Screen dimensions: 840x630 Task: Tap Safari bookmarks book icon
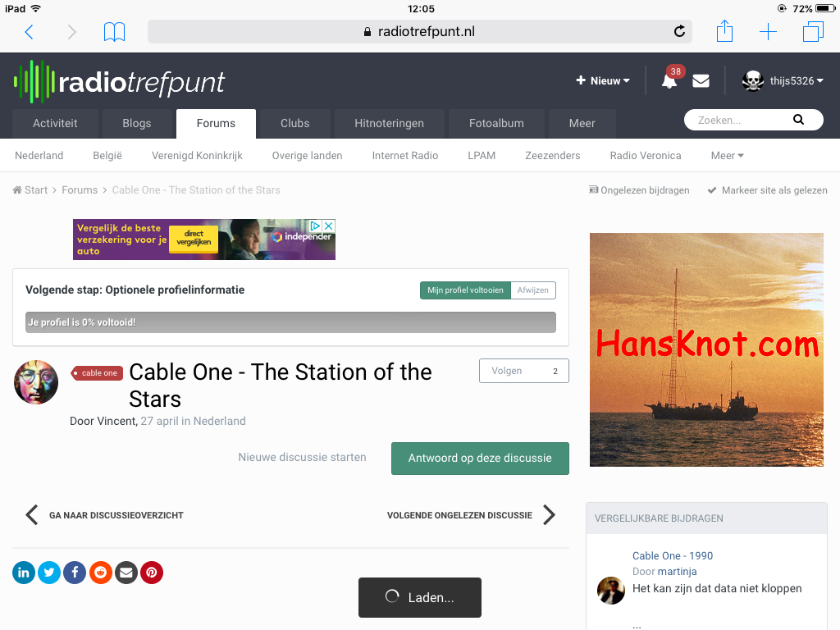tap(114, 32)
